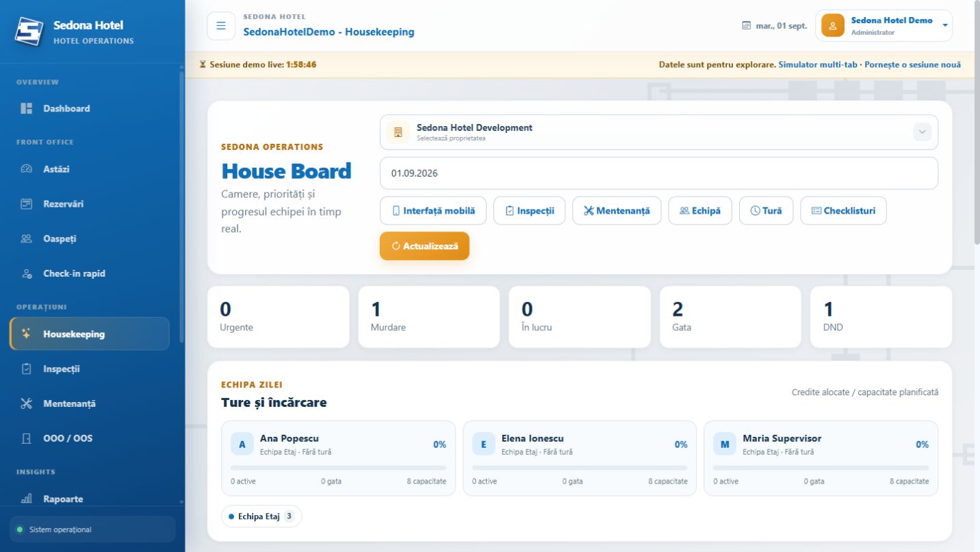Click the Tură button
This screenshot has width=980, height=552.
(x=766, y=211)
